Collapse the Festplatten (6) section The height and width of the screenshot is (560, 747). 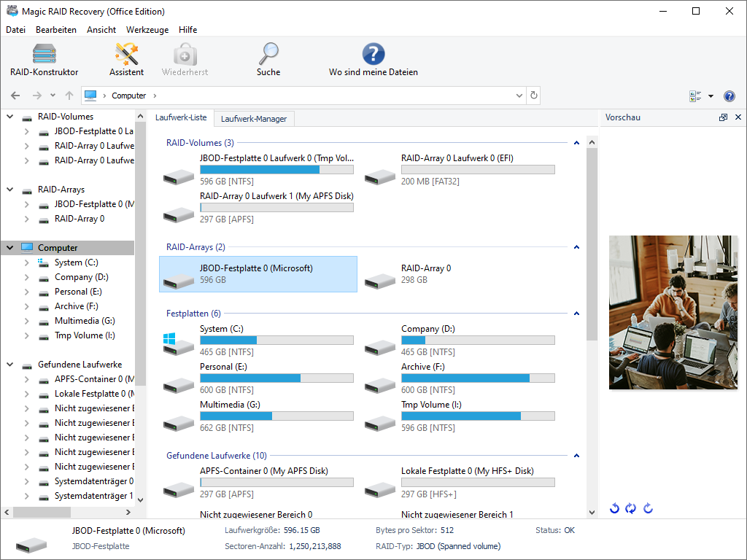[x=576, y=314]
